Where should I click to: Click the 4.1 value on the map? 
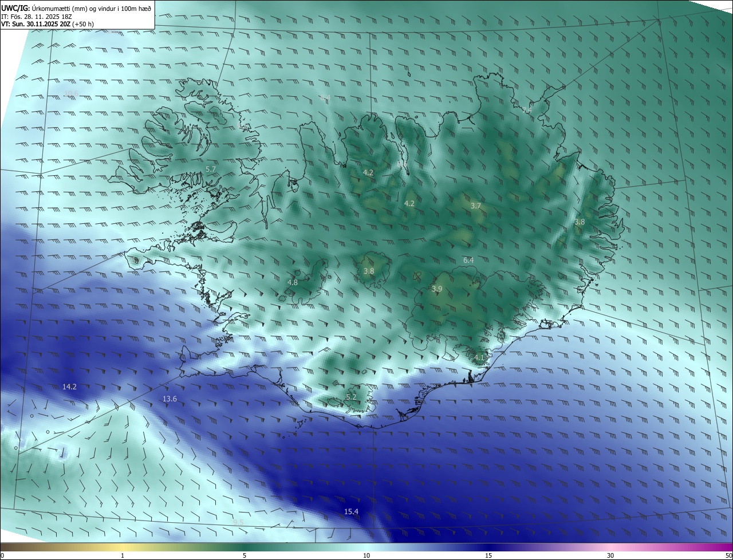(479, 357)
